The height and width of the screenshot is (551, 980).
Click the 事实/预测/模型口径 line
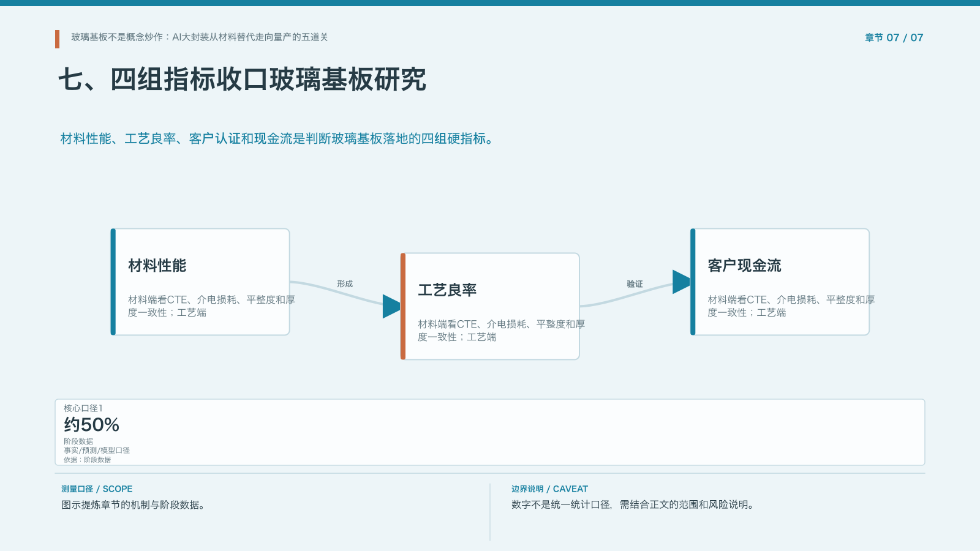point(97,451)
